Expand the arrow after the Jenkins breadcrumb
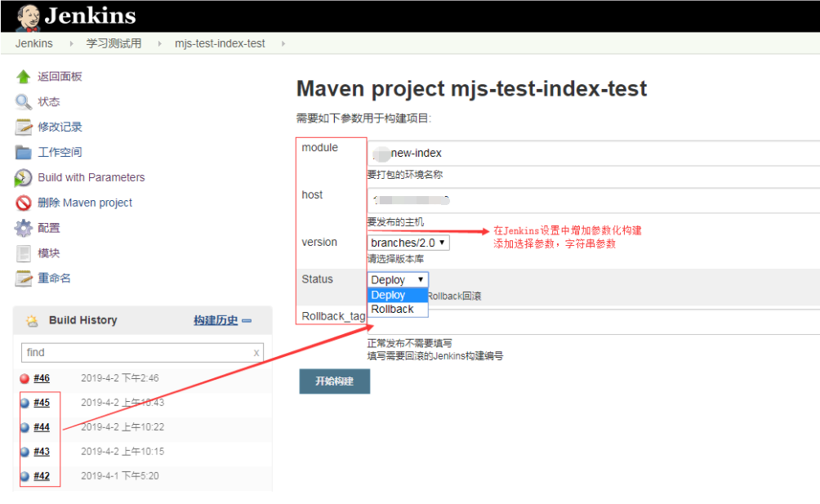This screenshot has width=820, height=504. click(x=71, y=44)
